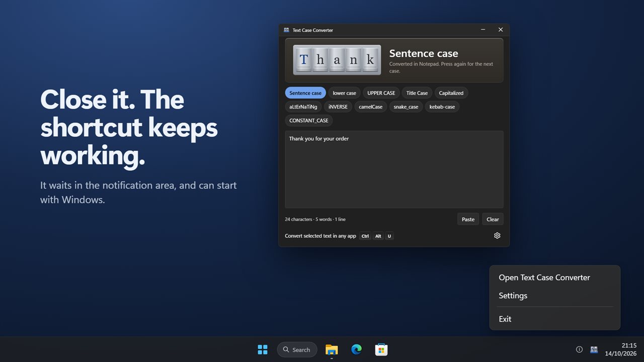The height and width of the screenshot is (362, 644).
Task: Choose the UPPER CASE chip
Action: [381, 93]
